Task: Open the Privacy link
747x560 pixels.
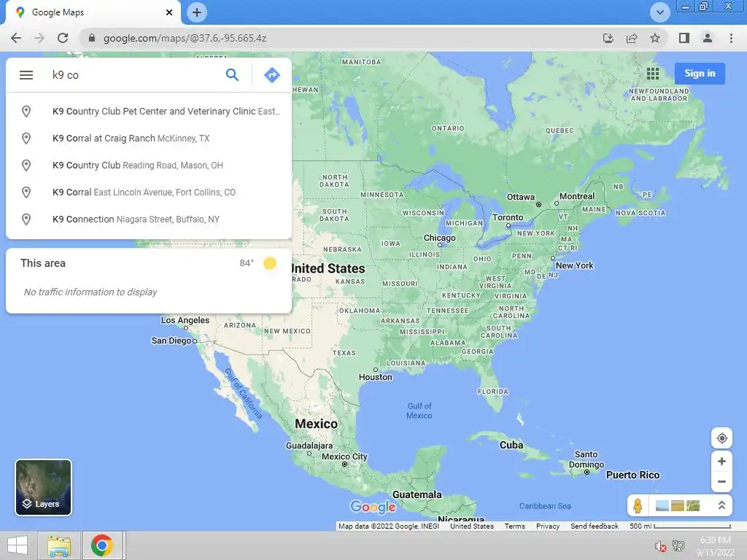Action: (x=548, y=526)
